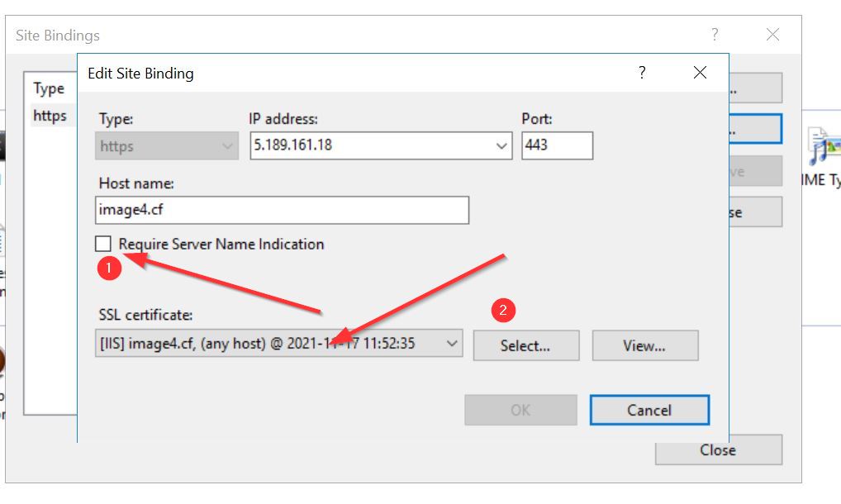Image resolution: width=841 pixels, height=504 pixels.
Task: Enable Require Server Name Indication checkbox
Action: coord(104,244)
